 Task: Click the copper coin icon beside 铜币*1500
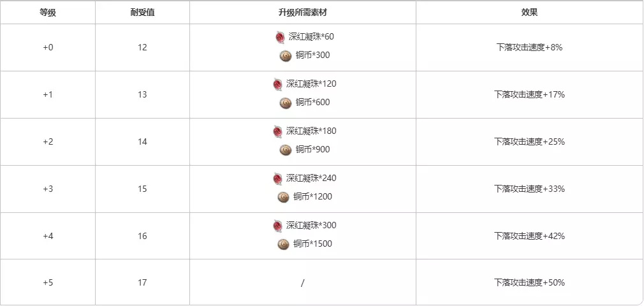coord(283,244)
